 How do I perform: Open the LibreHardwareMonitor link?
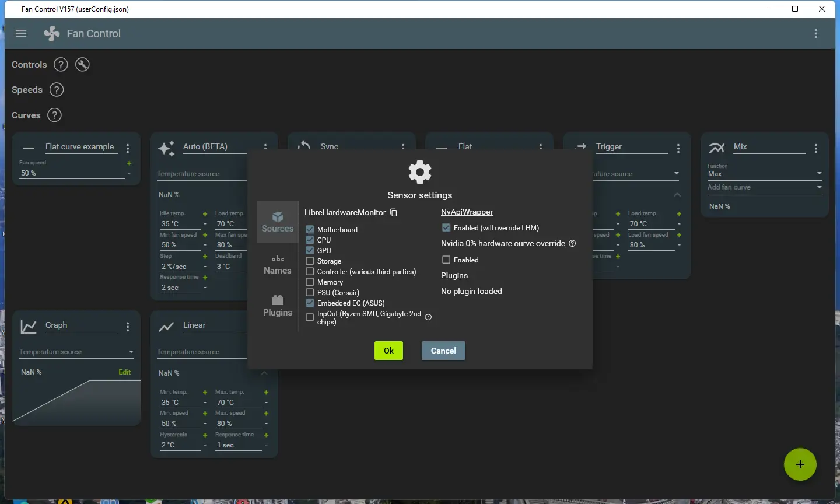pos(345,213)
